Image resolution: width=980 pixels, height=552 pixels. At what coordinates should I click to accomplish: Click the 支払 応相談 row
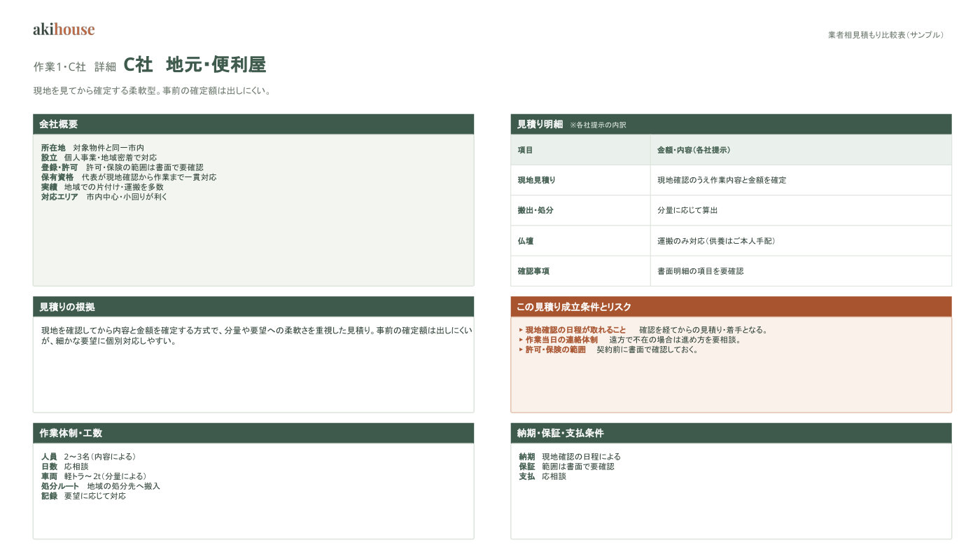tap(542, 476)
